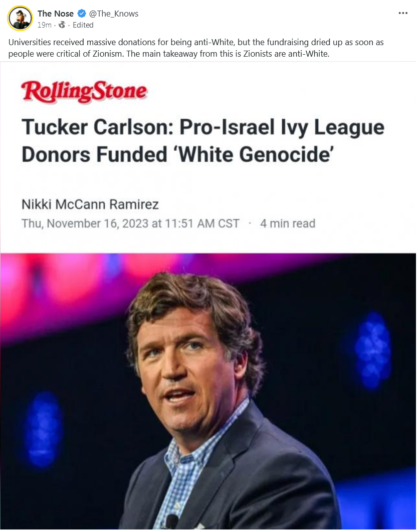Click the headline line starting Donors Funded

(x=177, y=155)
